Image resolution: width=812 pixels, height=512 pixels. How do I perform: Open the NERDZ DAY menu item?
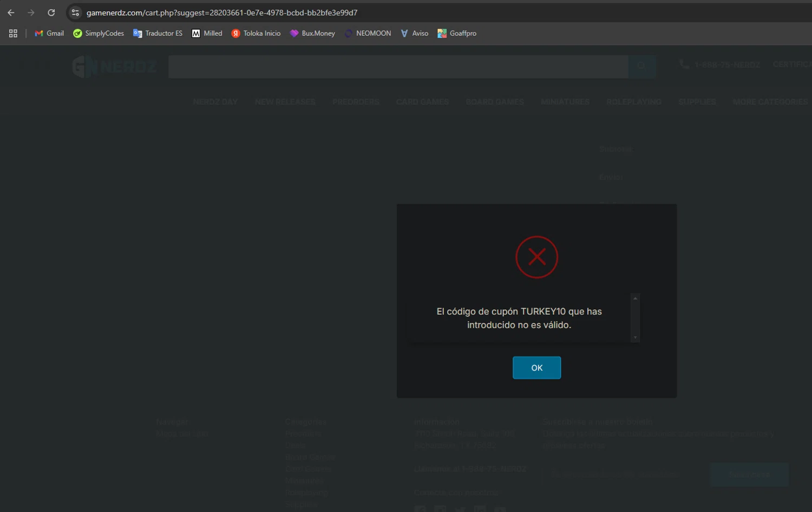[215, 102]
